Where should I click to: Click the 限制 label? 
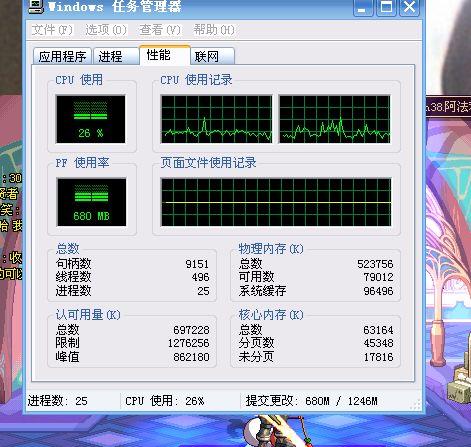67,343
